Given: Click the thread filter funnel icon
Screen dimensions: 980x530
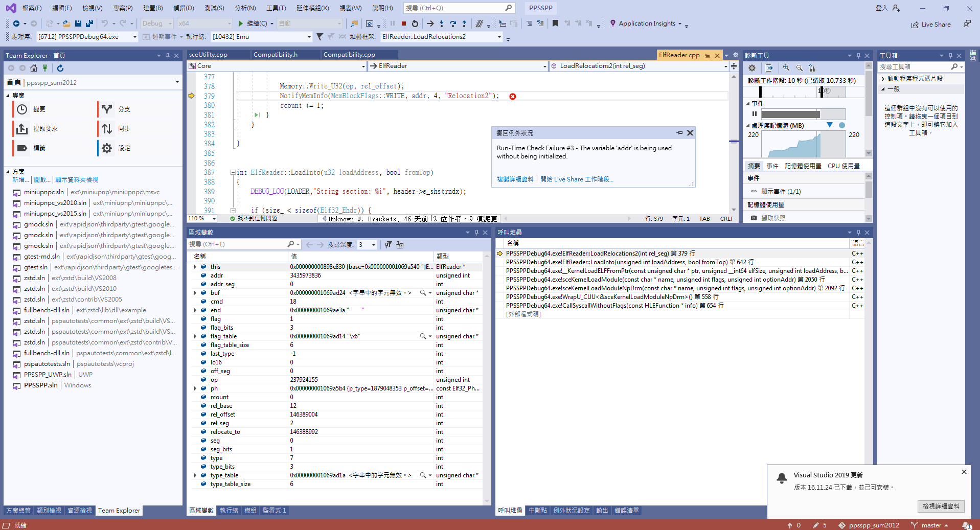Looking at the screenshot, I should click(x=320, y=37).
